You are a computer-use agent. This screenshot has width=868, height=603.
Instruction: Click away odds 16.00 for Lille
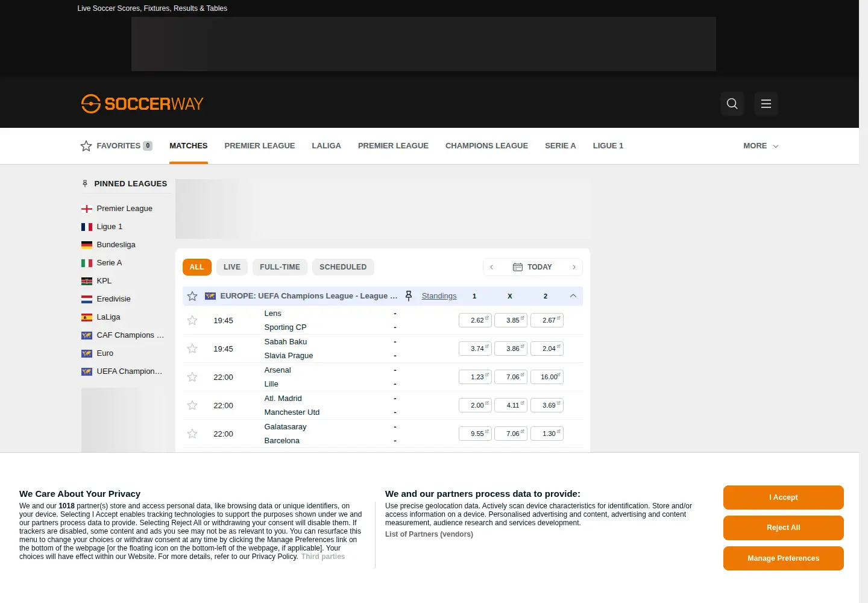point(547,377)
